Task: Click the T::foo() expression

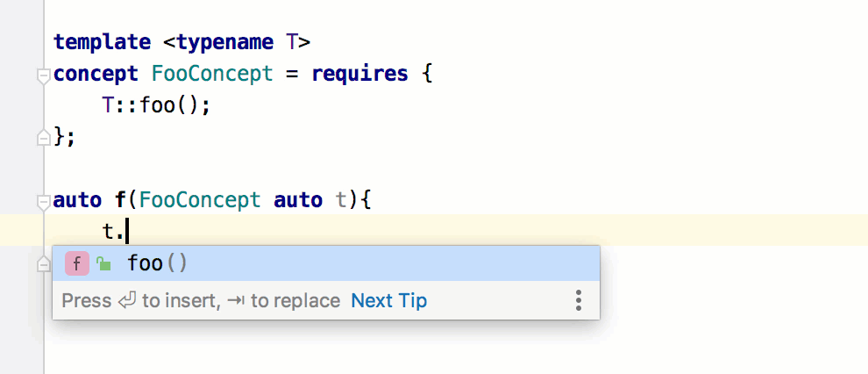Action: (156, 105)
